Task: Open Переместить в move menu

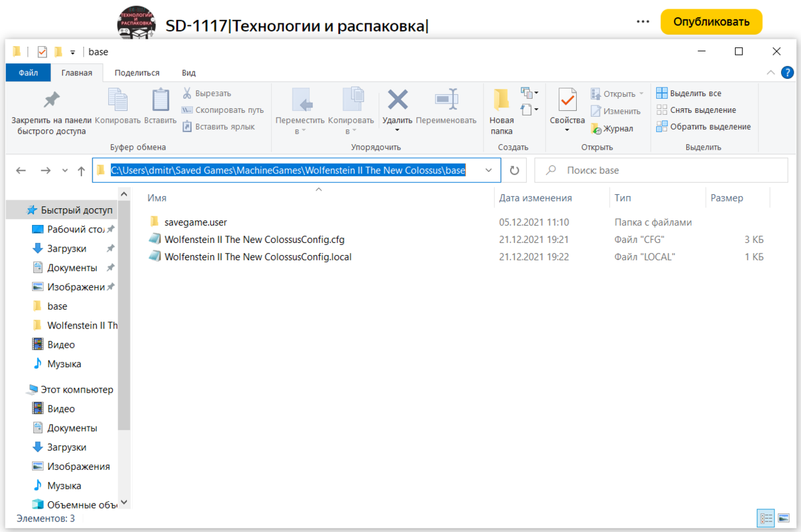Action: (x=300, y=111)
